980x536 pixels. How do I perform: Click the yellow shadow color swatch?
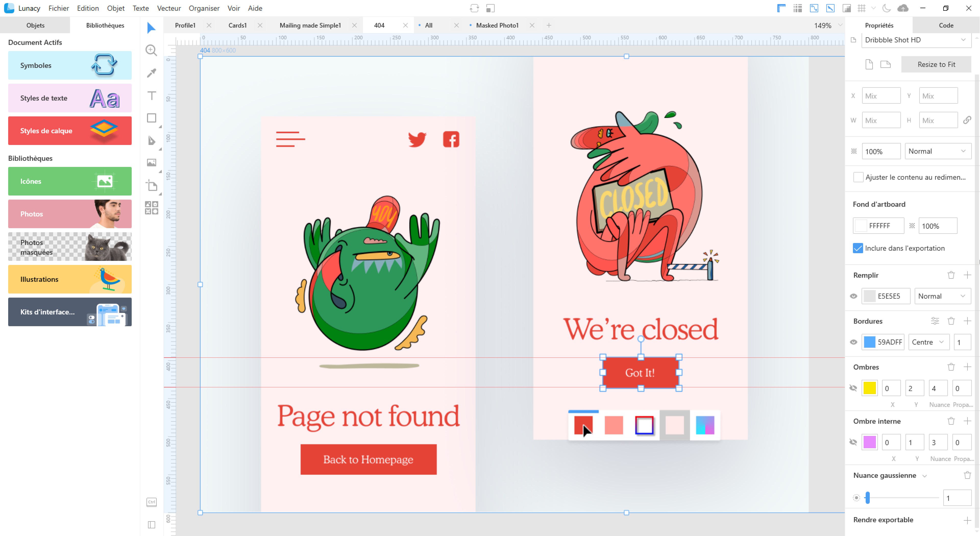point(869,388)
